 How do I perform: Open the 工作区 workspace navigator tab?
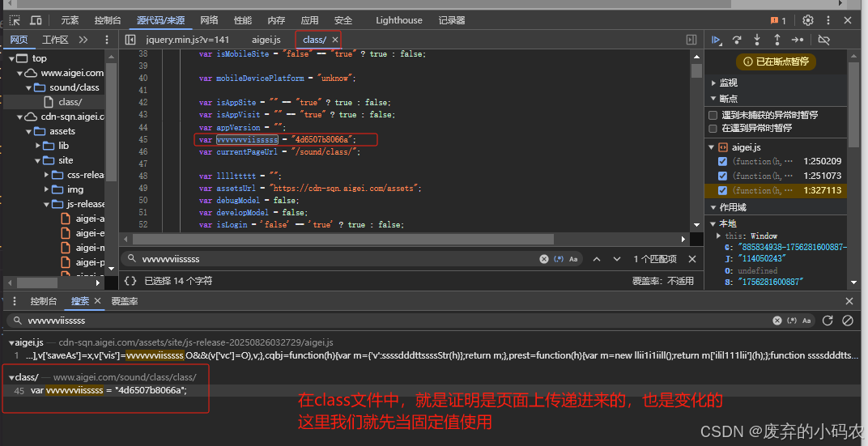click(55, 40)
